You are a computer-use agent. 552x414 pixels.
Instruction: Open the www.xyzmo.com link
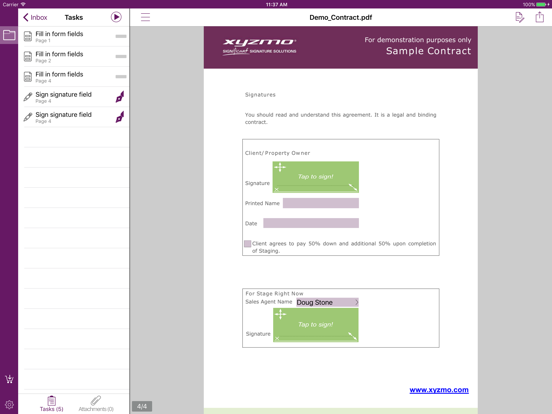tap(439, 390)
